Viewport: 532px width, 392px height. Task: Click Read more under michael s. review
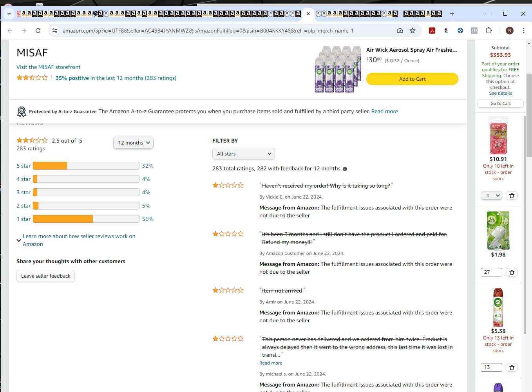coord(271,363)
